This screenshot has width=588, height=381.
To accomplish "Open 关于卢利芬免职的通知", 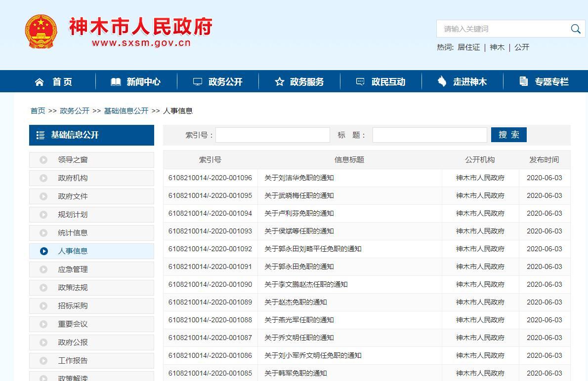I will point(299,214).
